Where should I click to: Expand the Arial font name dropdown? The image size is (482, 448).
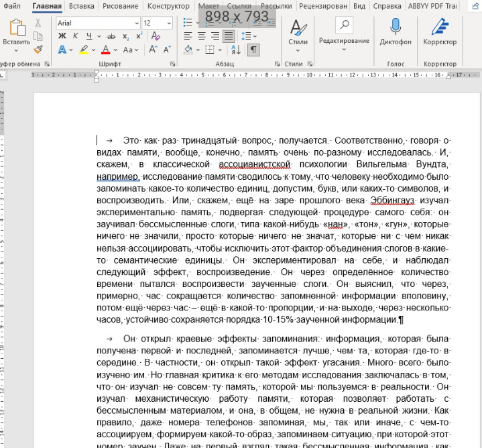click(x=137, y=23)
